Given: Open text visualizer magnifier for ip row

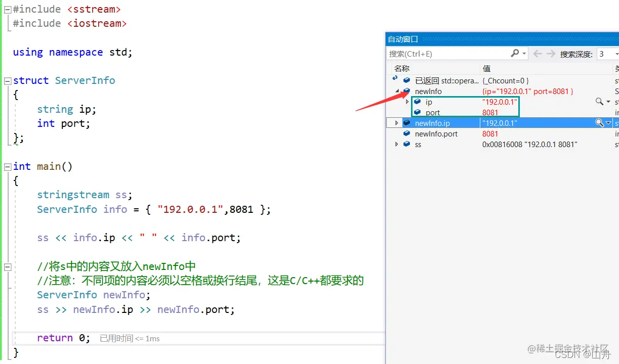Looking at the screenshot, I should point(599,102).
